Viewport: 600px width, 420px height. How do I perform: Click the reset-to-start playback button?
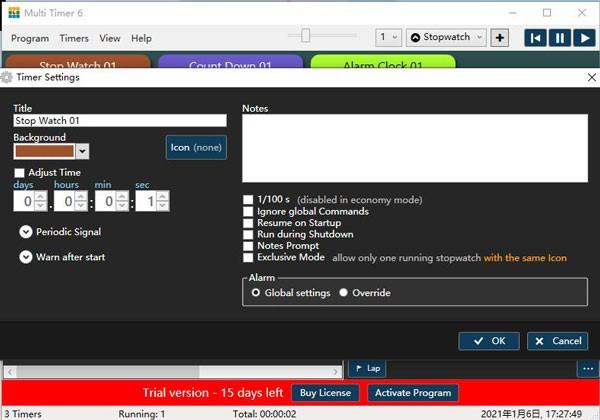pos(535,38)
